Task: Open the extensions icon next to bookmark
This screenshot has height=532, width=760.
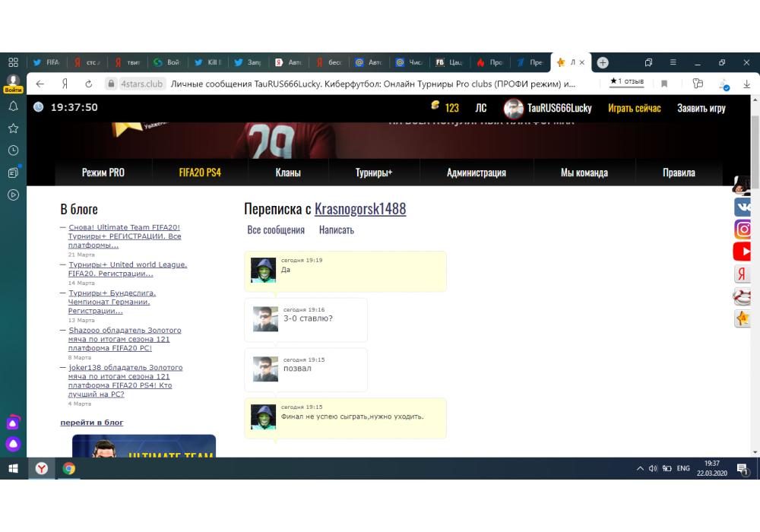Action: coord(698,84)
